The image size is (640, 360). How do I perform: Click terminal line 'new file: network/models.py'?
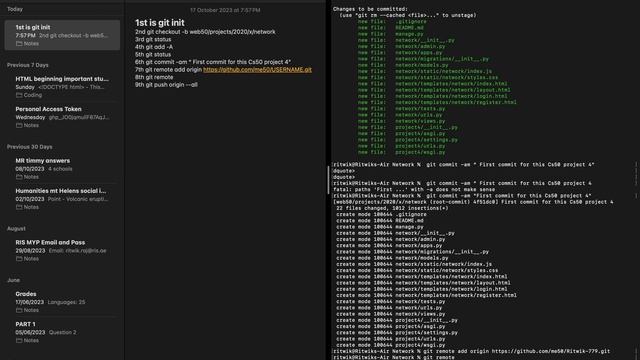click(403, 65)
